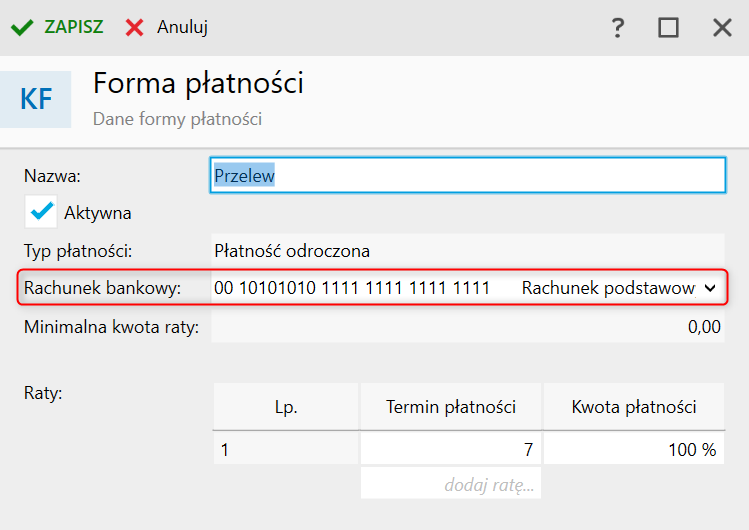Click the dodaj ratę... row
Viewport: 749px width, 530px height.
click(450, 486)
